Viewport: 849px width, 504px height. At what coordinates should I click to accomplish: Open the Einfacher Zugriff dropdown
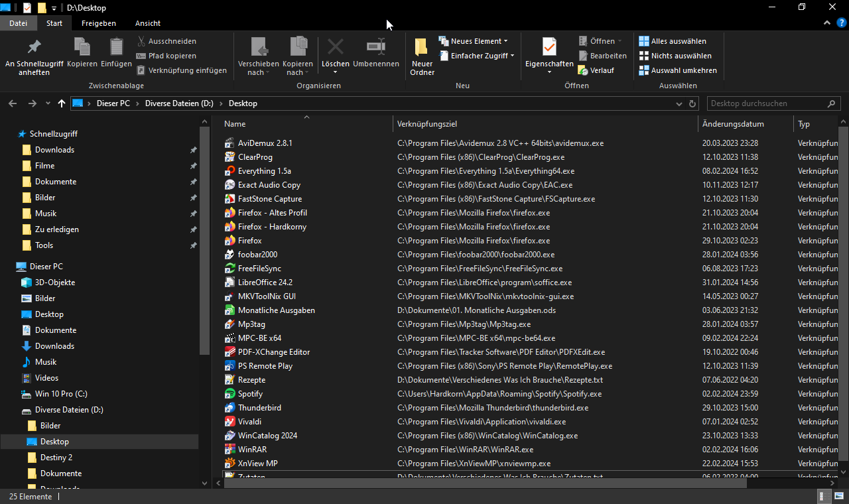click(476, 56)
